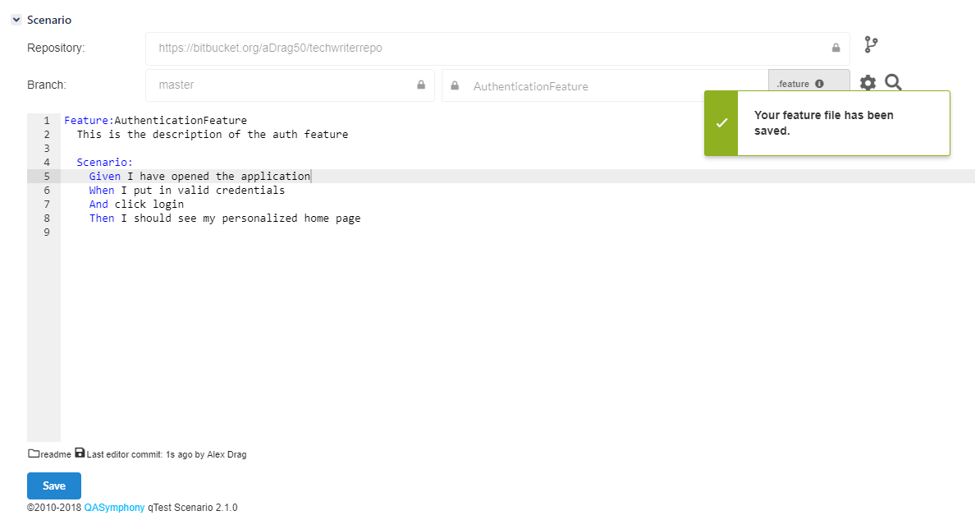Click the Repository URL field
980x520 pixels.
484,48
